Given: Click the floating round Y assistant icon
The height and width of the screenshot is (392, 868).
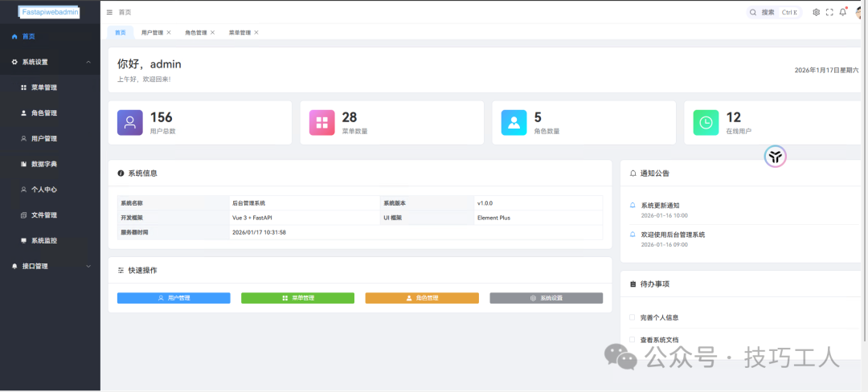Looking at the screenshot, I should tap(776, 157).
